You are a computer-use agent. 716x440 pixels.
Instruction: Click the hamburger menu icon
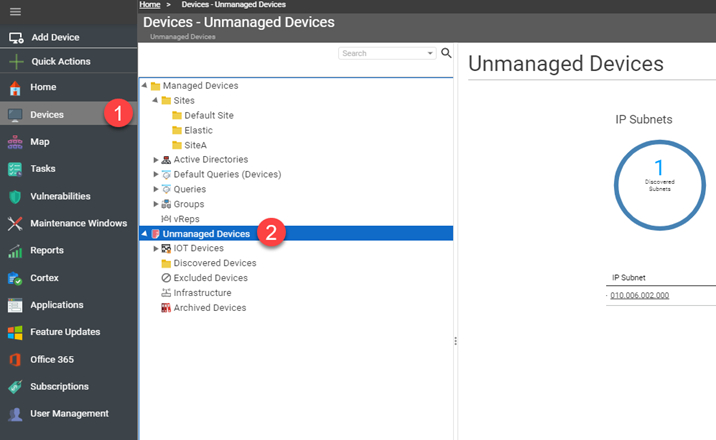coord(15,11)
